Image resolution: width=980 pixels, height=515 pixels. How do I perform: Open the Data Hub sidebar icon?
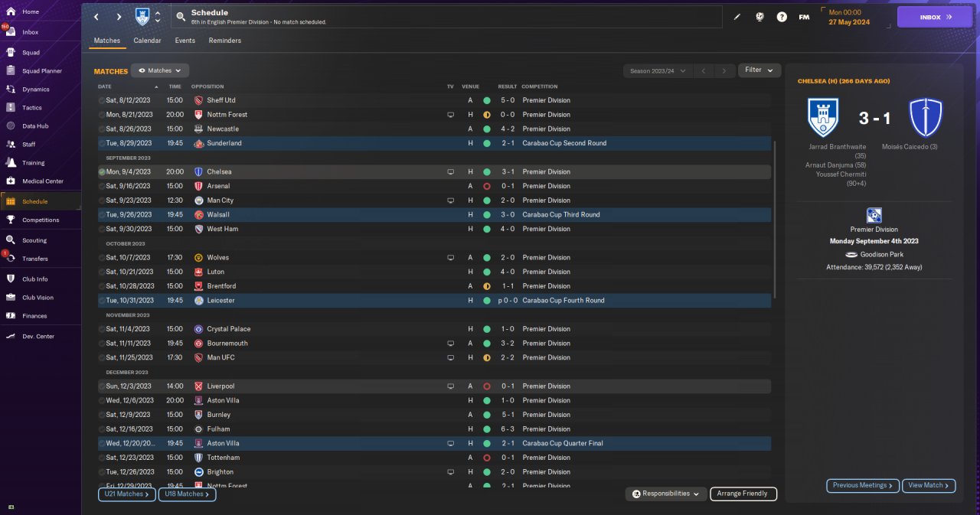click(x=11, y=126)
